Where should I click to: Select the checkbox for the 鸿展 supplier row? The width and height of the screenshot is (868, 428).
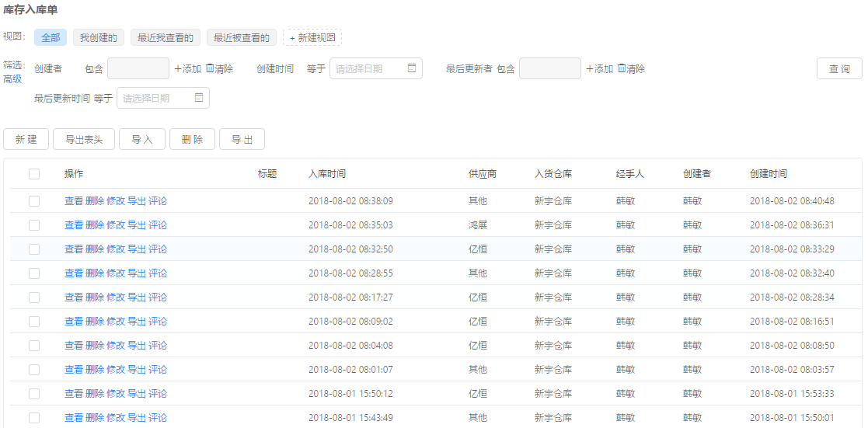click(34, 225)
